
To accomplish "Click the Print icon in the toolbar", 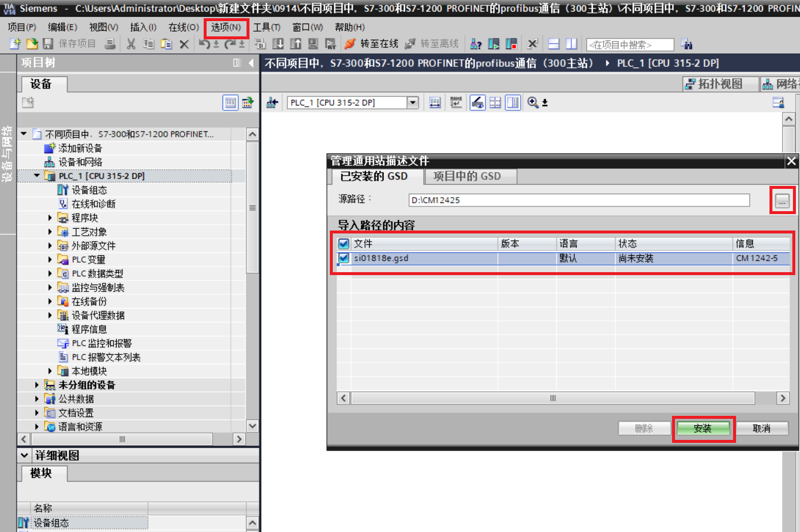I will 110,44.
